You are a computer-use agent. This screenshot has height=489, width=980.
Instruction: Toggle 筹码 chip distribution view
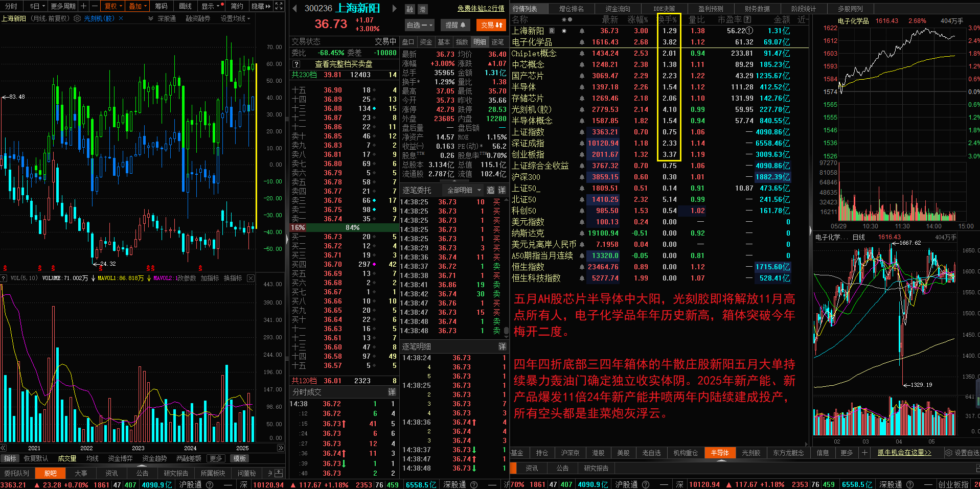[161, 6]
